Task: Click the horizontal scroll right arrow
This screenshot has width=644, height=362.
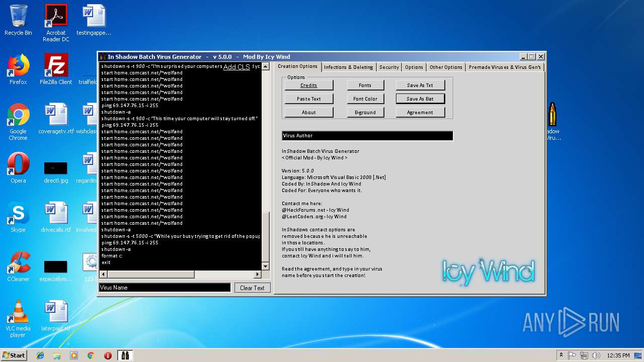Action: tap(258, 275)
